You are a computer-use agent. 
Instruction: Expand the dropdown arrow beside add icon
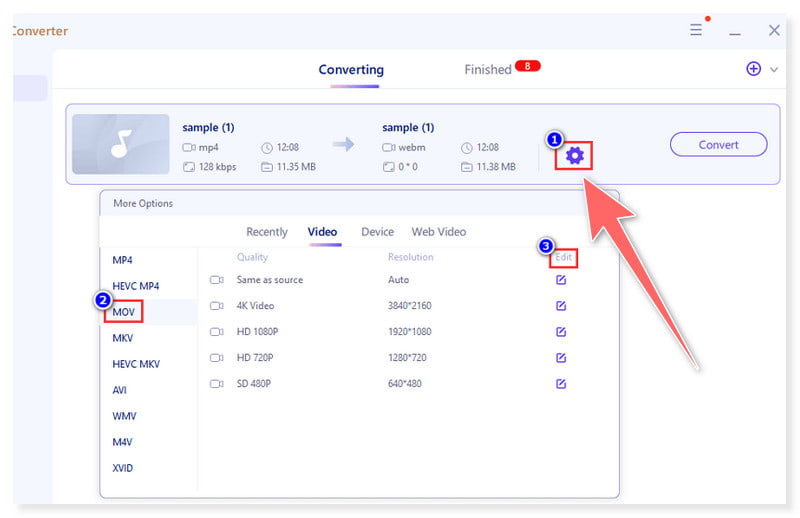(773, 70)
